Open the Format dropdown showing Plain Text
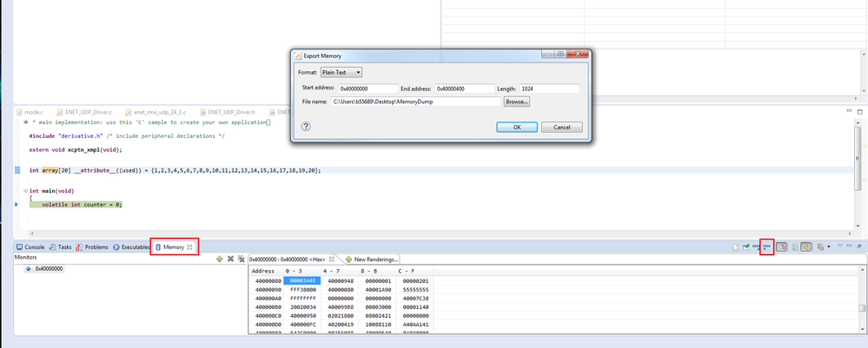The height and width of the screenshot is (348, 868). [x=341, y=73]
